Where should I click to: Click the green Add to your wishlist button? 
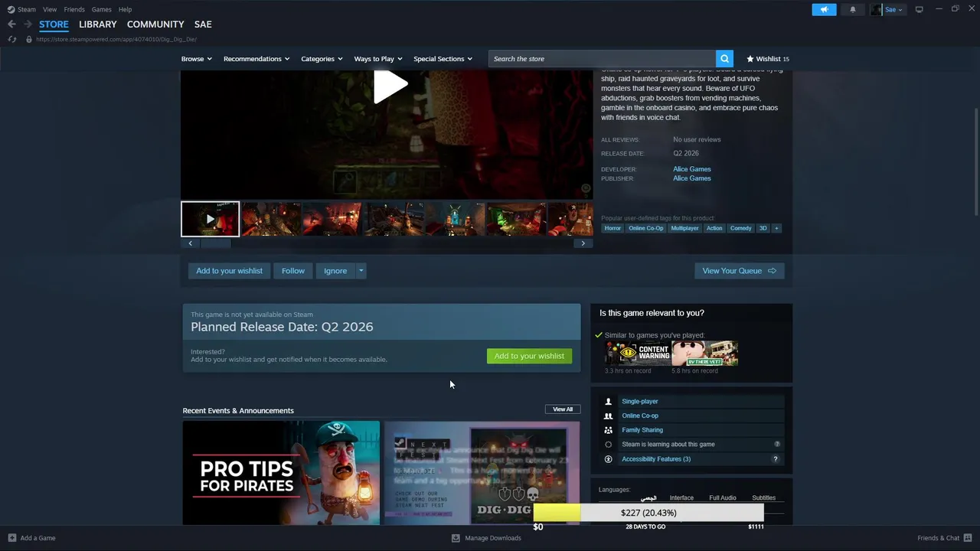pyautogui.click(x=529, y=356)
